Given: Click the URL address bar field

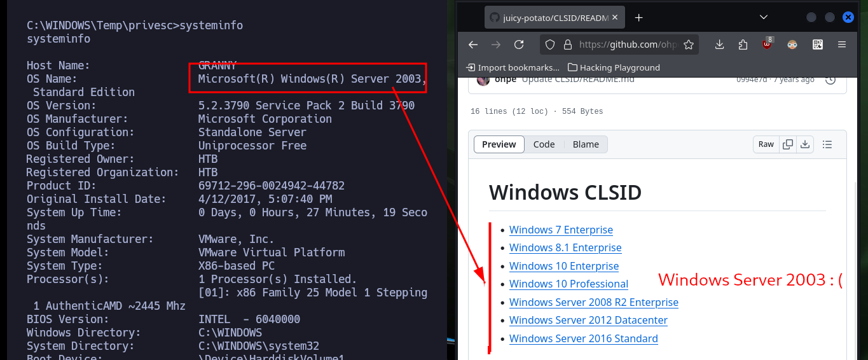Looking at the screenshot, I should pos(619,45).
